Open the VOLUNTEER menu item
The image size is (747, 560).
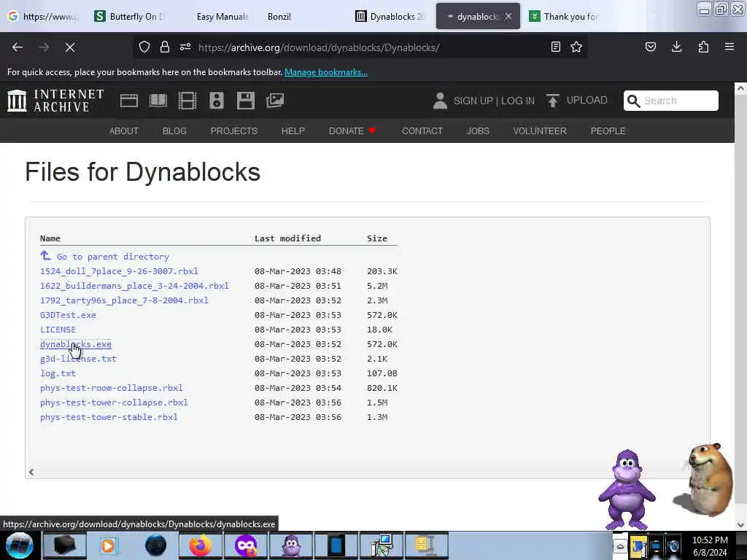coord(540,131)
